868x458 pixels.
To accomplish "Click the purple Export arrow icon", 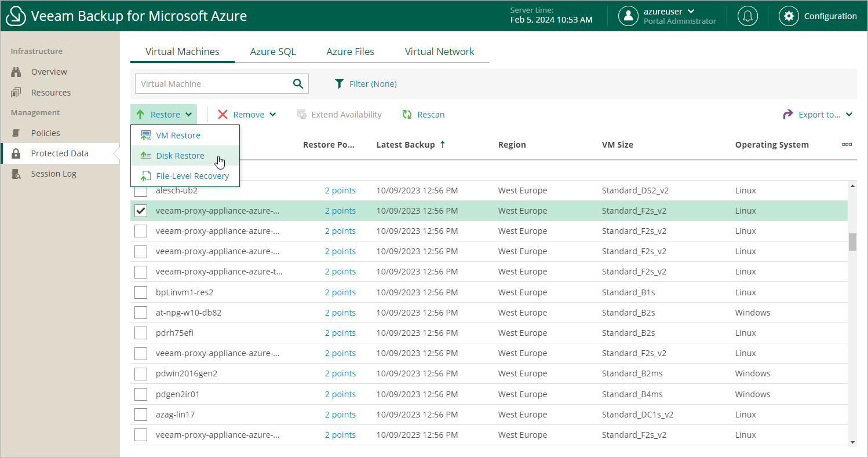I will point(788,115).
